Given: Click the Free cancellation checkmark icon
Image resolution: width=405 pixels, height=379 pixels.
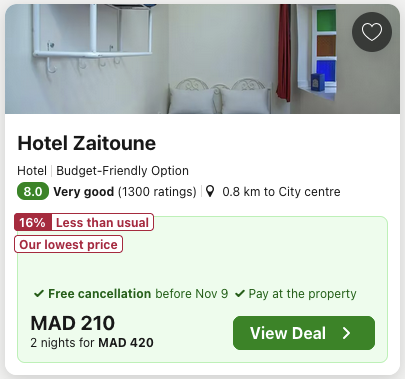Looking at the screenshot, I should click(39, 294).
